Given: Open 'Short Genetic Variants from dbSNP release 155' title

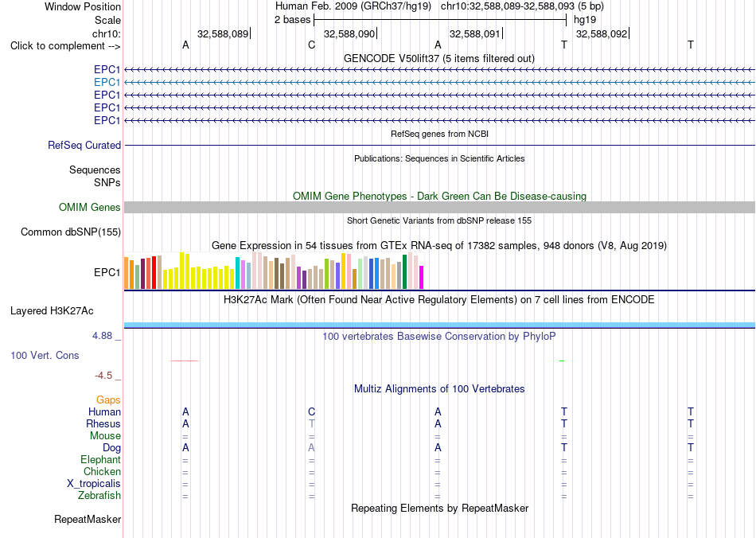Looking at the screenshot, I should pyautogui.click(x=439, y=220).
